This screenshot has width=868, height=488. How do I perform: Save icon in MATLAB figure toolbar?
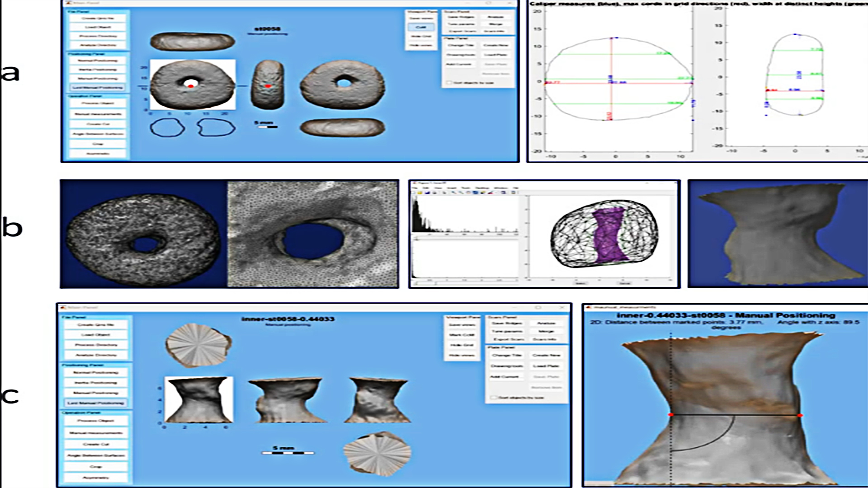427,193
